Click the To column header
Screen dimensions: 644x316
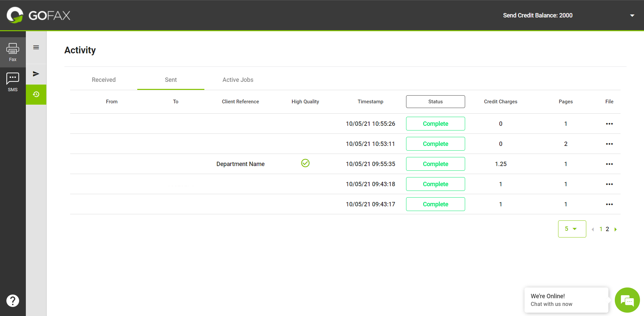tap(176, 102)
